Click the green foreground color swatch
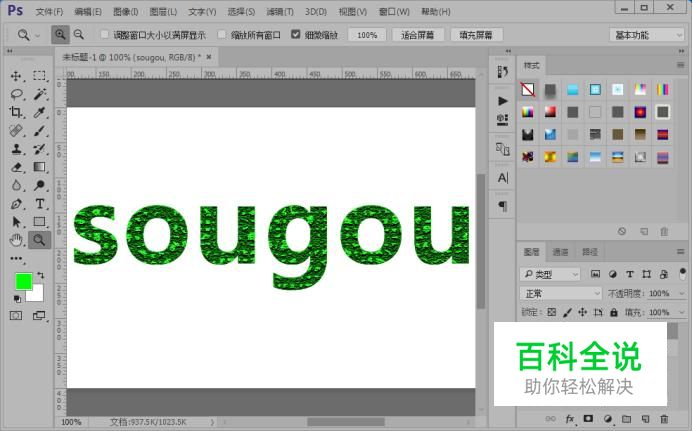This screenshot has height=431, width=692. (23, 281)
